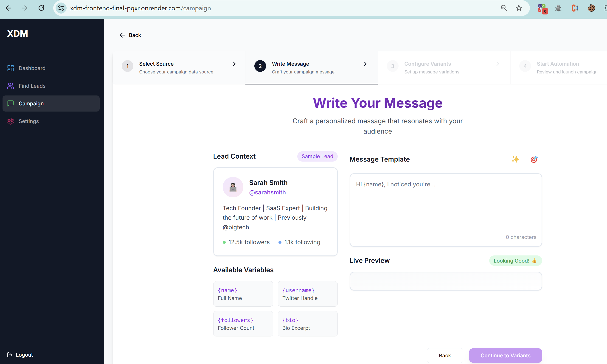The width and height of the screenshot is (607, 364).
Task: Click the browser forward arrow
Action: [x=25, y=8]
